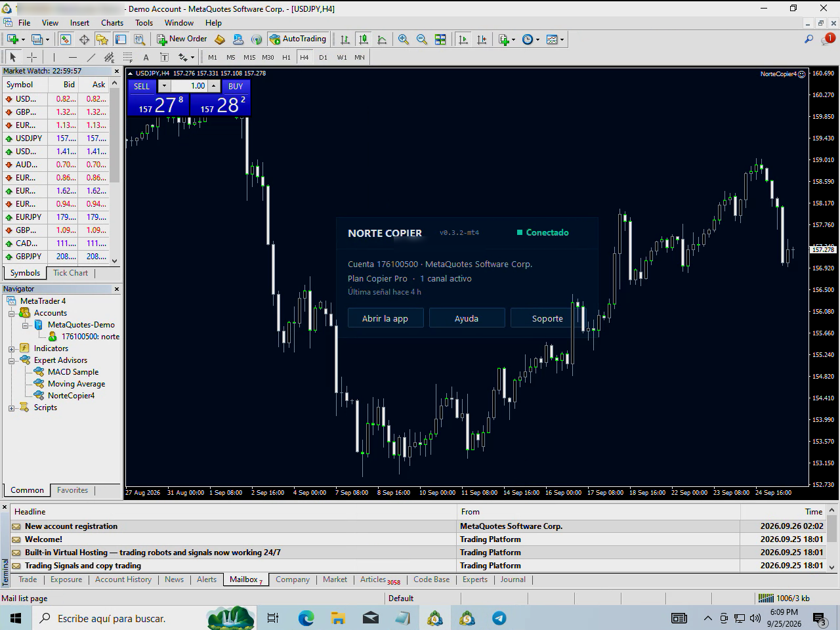The image size is (840, 630).
Task: Open the New Chart toolbar icon
Action: tap(12, 39)
